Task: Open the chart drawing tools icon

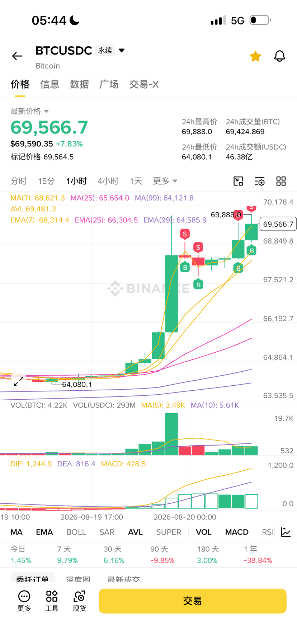Action: point(238,181)
